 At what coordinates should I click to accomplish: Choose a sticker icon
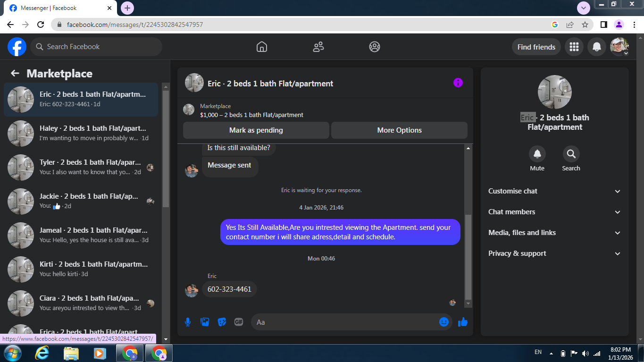pyautogui.click(x=222, y=322)
